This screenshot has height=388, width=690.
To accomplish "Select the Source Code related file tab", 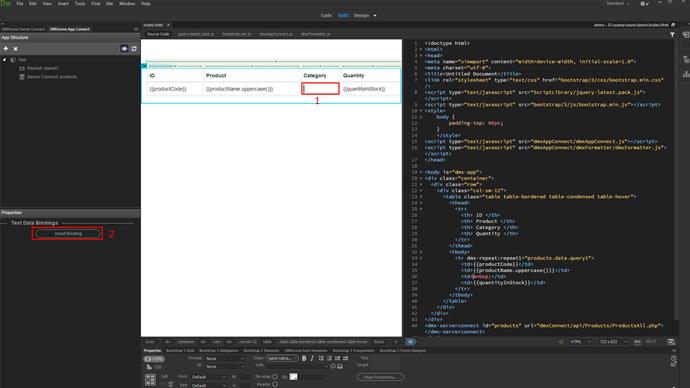I will 158,34.
